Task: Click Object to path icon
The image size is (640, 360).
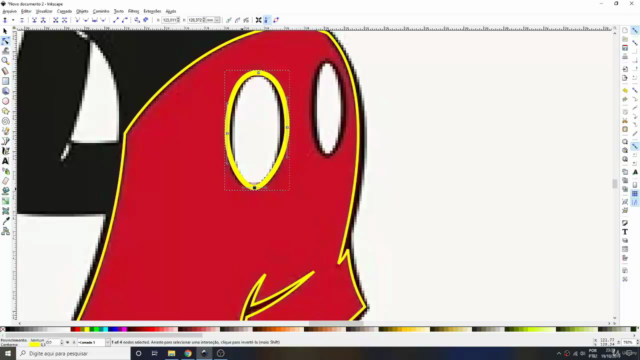Action: [137, 20]
